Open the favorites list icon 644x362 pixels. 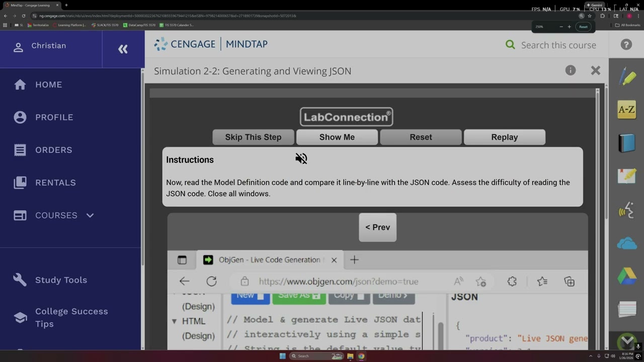pyautogui.click(x=542, y=282)
